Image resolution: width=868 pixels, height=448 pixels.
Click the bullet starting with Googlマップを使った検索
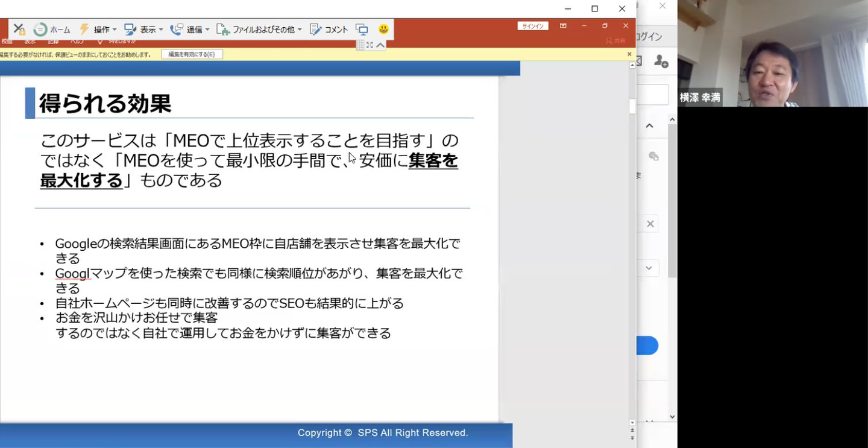[x=259, y=280]
